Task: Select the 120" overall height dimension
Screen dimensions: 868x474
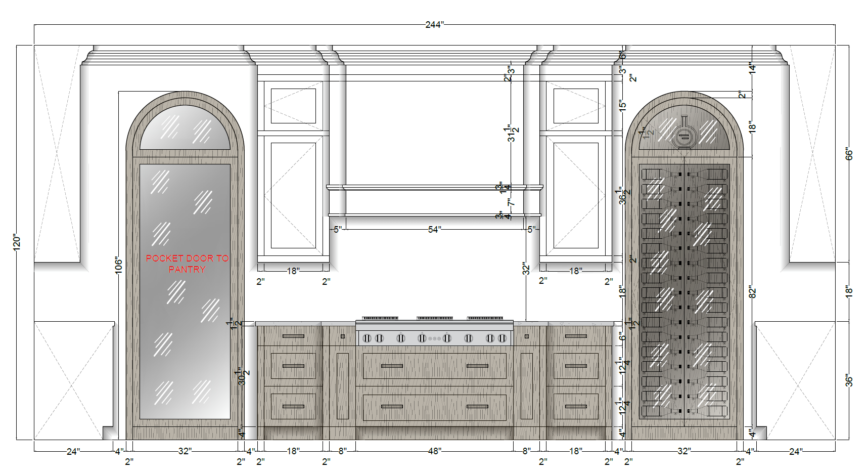Action: click(x=17, y=242)
